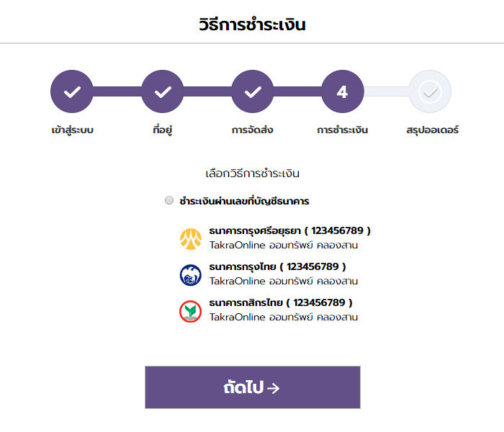The height and width of the screenshot is (432, 504).
Task: Click the การจัดส่ง step label
Action: [x=252, y=130]
